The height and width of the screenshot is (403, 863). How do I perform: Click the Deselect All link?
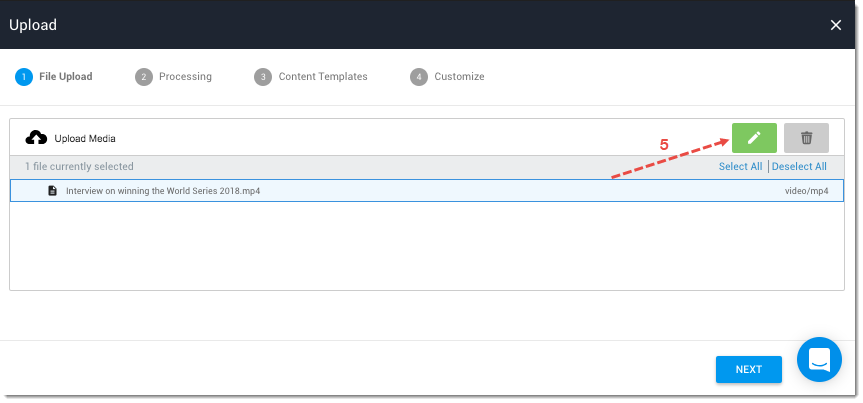tap(799, 167)
